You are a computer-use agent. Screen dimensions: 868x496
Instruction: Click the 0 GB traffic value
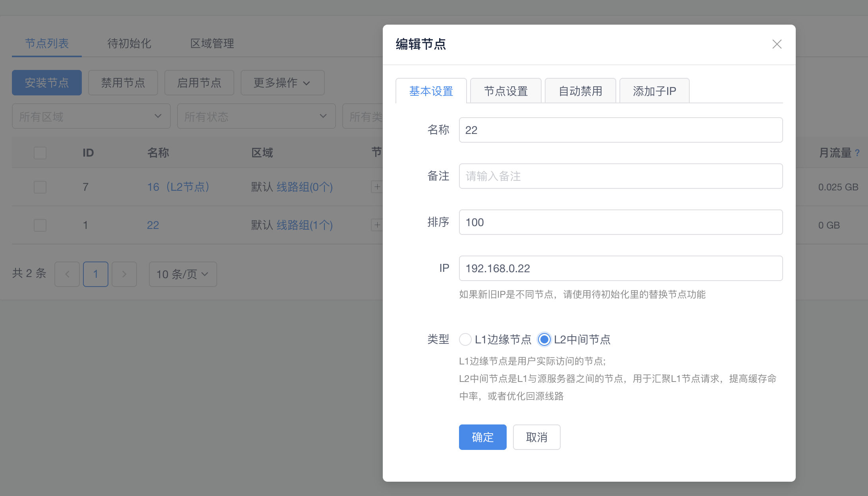pos(829,225)
